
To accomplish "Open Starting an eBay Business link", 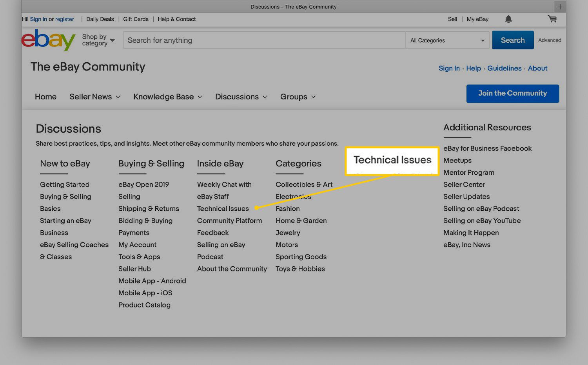I will click(65, 227).
